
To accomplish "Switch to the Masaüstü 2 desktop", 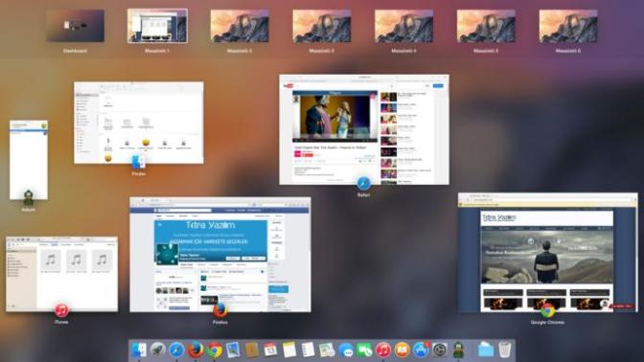I will tap(240, 26).
